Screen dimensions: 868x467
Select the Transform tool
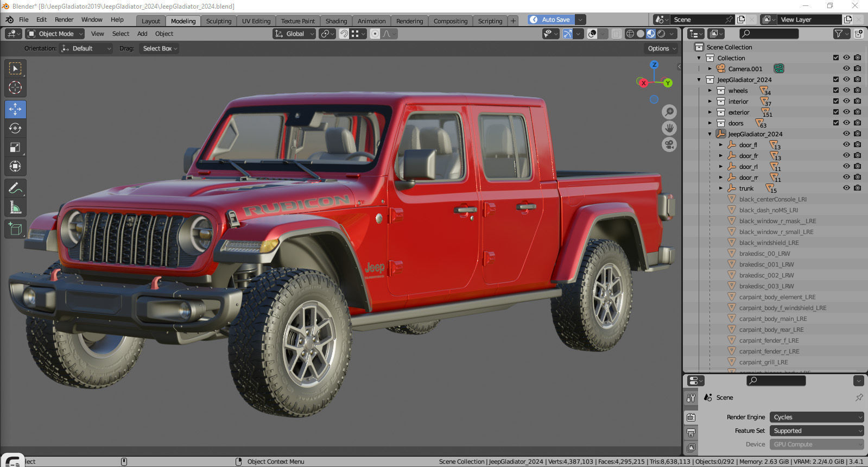click(x=15, y=166)
